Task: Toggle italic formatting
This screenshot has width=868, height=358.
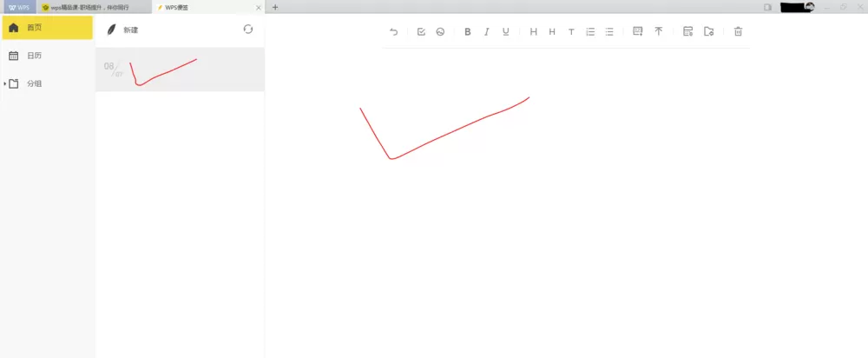Action: (487, 31)
